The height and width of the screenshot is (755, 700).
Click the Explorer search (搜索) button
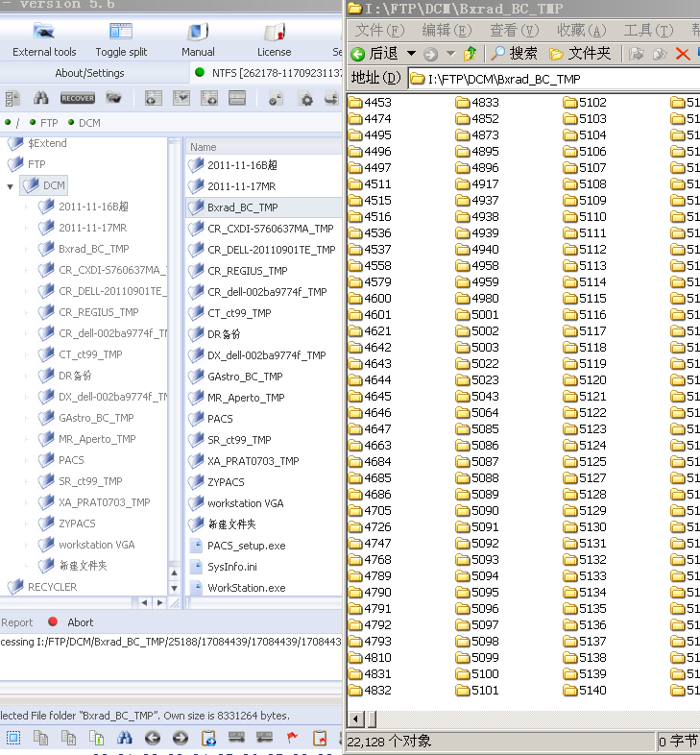pos(514,54)
